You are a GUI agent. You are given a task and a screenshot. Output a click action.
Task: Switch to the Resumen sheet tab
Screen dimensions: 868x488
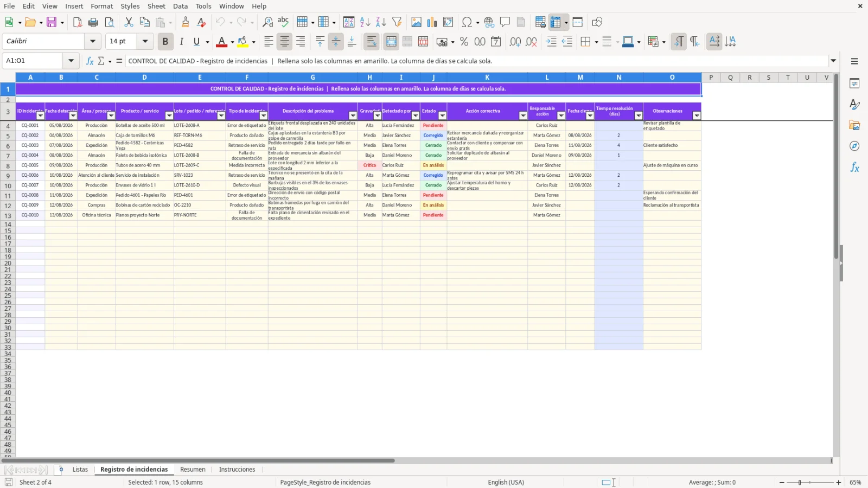click(193, 470)
